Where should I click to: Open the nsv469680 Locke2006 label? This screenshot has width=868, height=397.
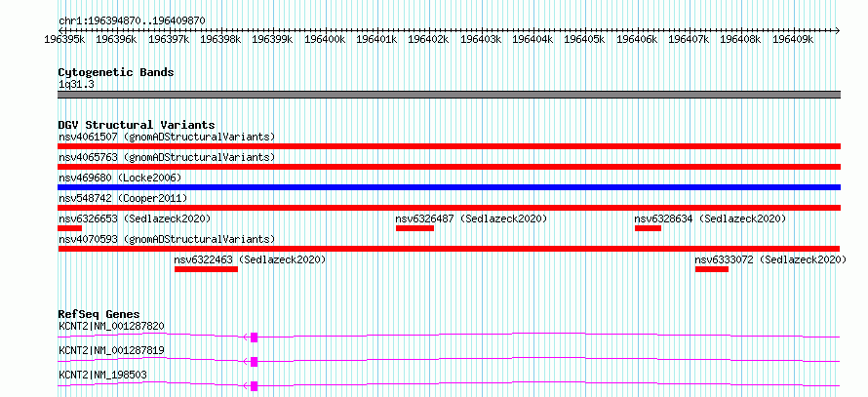tap(120, 178)
